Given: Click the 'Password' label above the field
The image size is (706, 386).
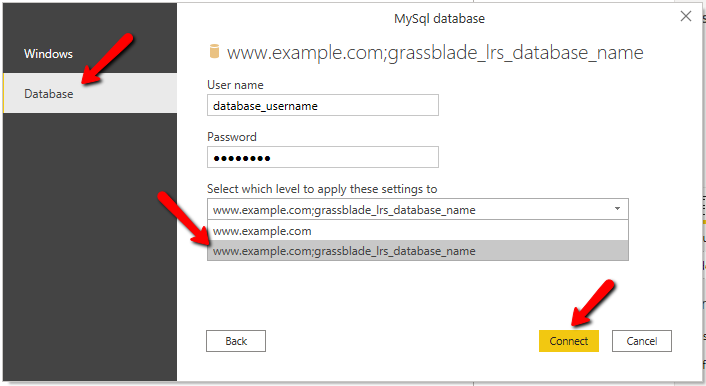Looking at the screenshot, I should point(231,136).
